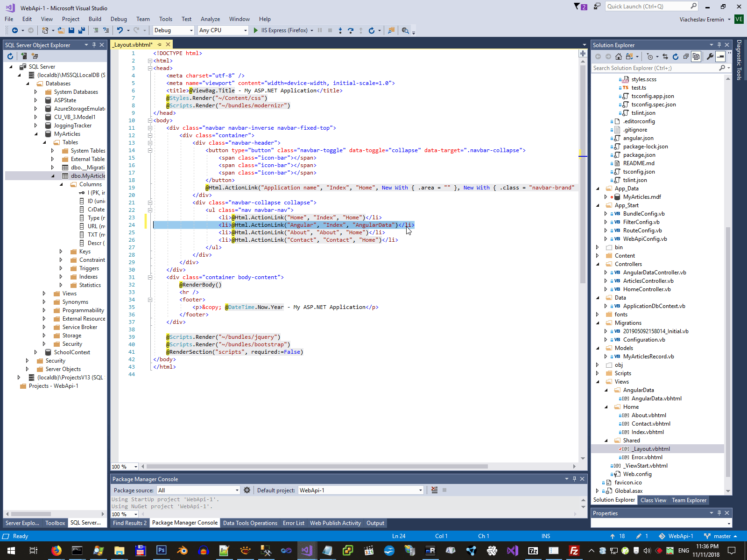Viewport: 747px width, 560px height.
Task: Toggle Preview Selected Items in Solution Explorer
Action: [x=720, y=56]
